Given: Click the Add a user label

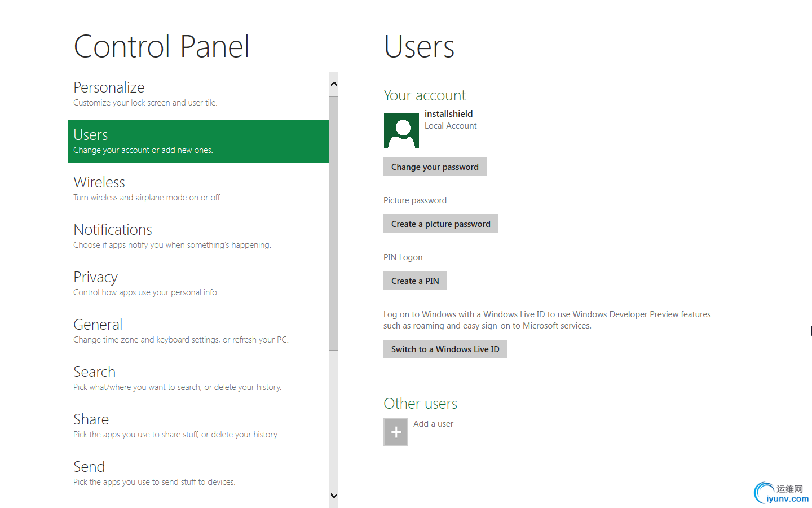Looking at the screenshot, I should [433, 424].
